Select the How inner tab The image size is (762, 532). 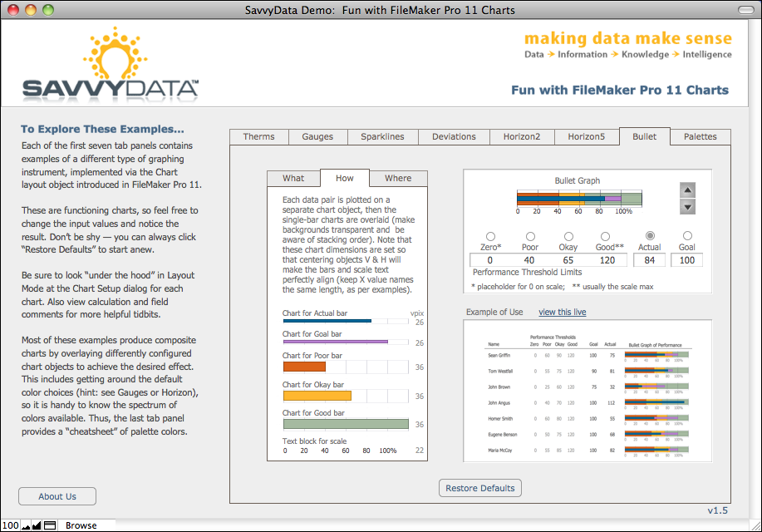coord(345,178)
